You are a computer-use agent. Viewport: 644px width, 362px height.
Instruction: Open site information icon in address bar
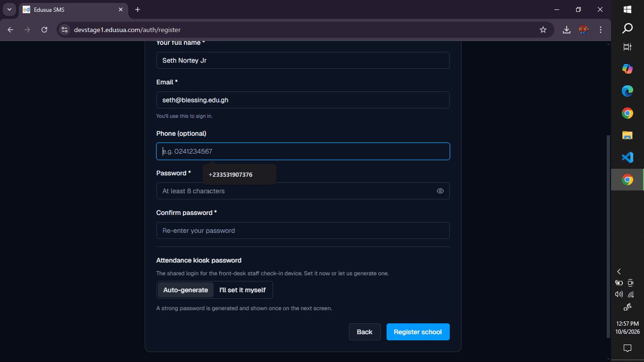(65, 30)
